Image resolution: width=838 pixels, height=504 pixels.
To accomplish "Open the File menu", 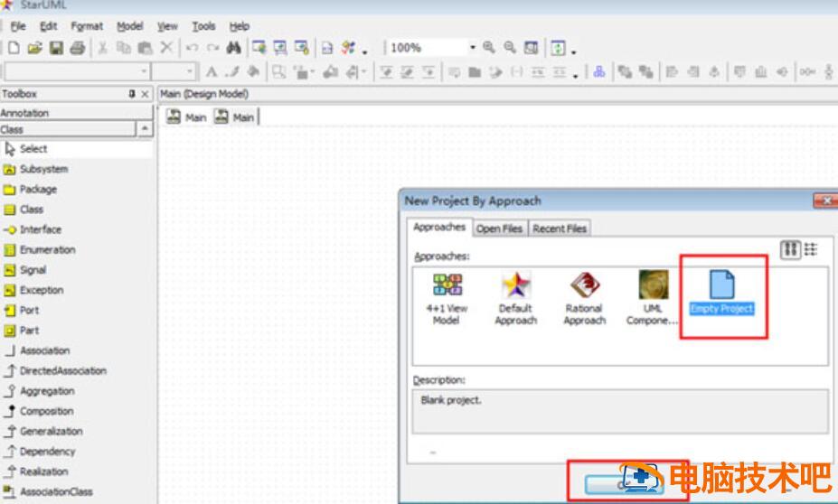I will tap(18, 26).
